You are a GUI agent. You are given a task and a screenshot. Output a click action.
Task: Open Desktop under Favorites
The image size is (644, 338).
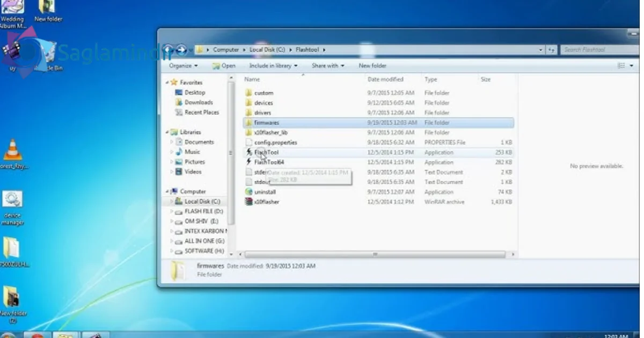pos(195,92)
